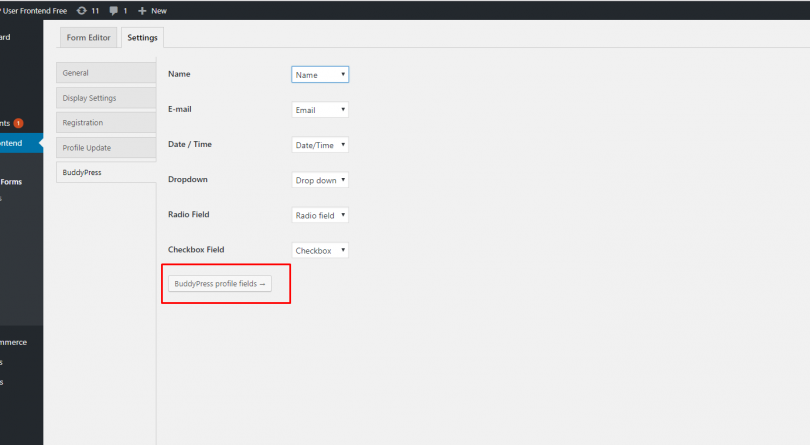The image size is (810, 445).
Task: Expand the Drop down field selector
Action: pos(320,180)
